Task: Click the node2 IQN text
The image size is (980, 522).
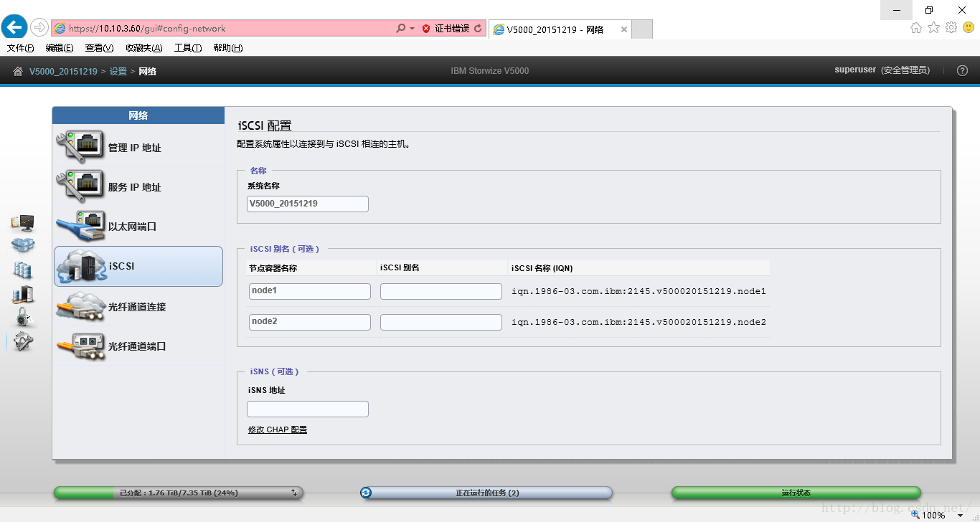Action: (x=639, y=322)
